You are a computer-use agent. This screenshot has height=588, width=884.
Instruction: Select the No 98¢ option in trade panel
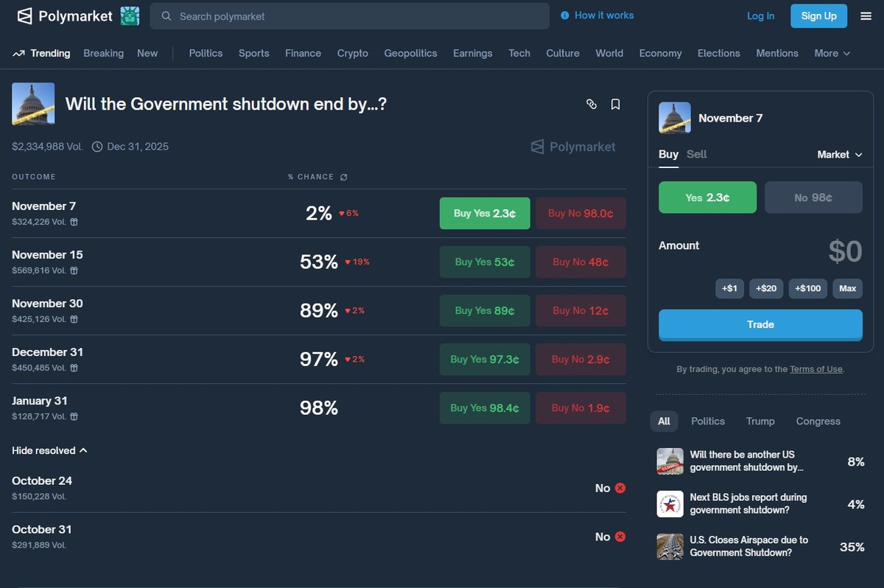click(x=813, y=197)
